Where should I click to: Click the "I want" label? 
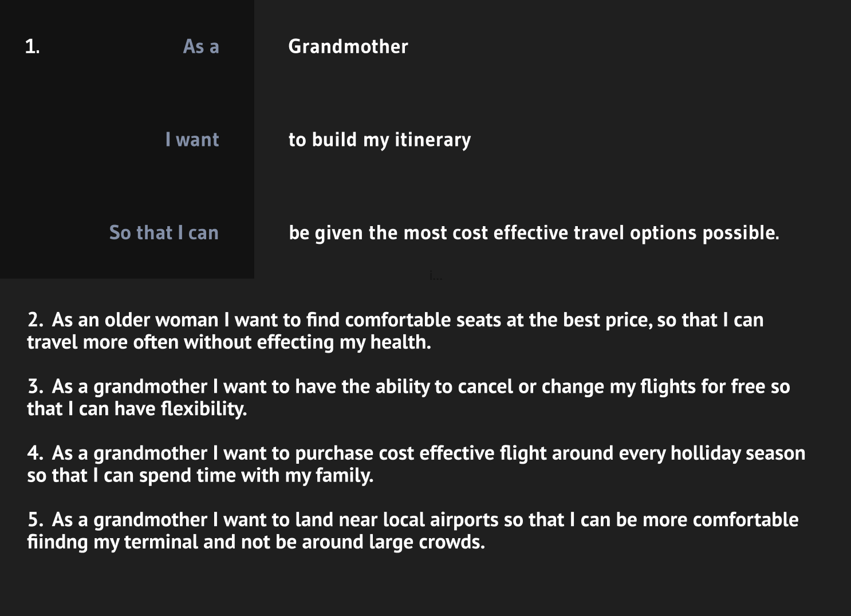[x=192, y=140]
